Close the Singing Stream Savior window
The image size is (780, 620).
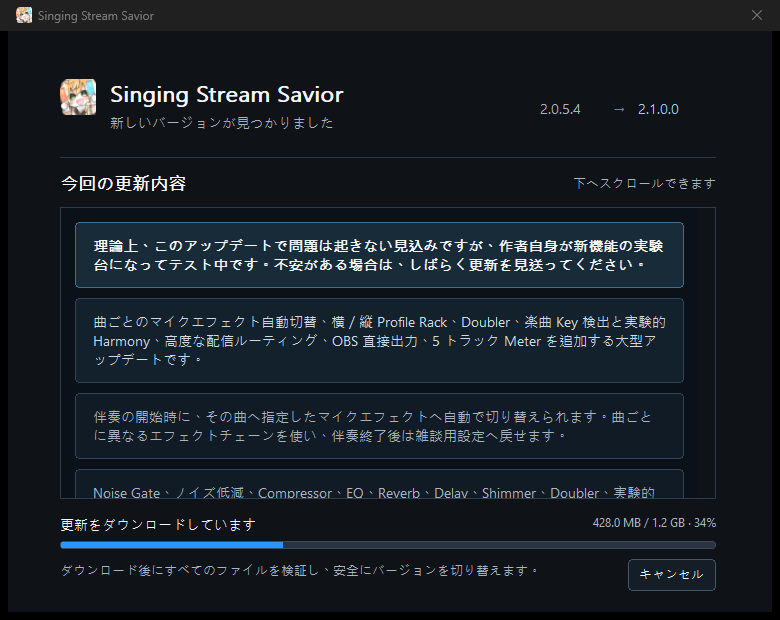point(757,15)
